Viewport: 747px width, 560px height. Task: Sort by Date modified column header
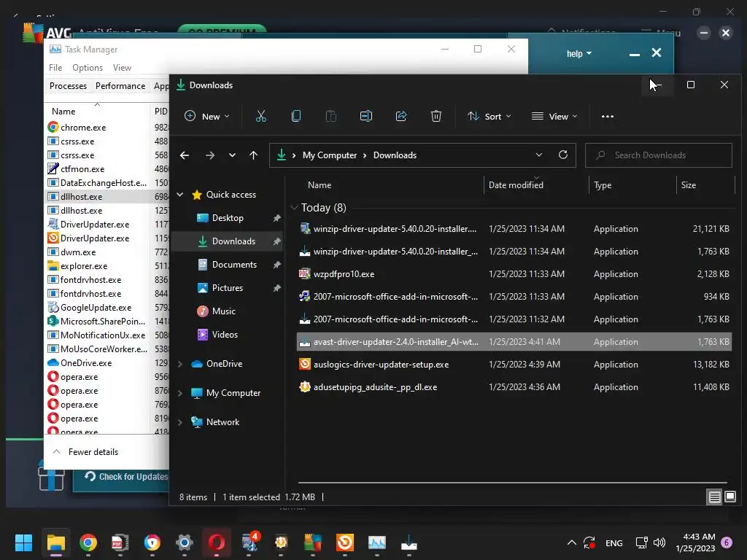pos(516,184)
